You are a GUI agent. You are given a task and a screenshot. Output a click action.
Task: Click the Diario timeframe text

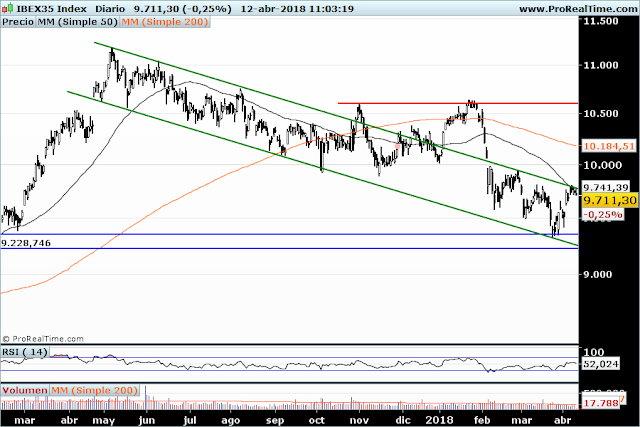pyautogui.click(x=110, y=9)
